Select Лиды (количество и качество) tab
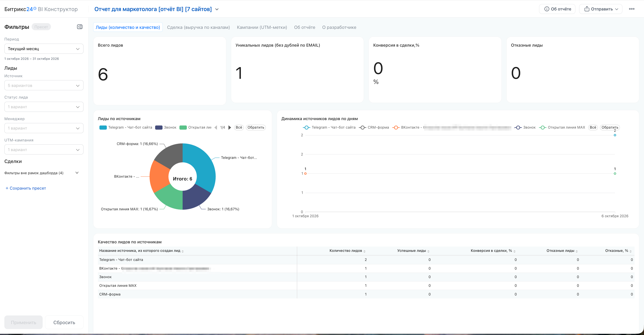Viewport: 644px width, 335px height. tap(128, 27)
